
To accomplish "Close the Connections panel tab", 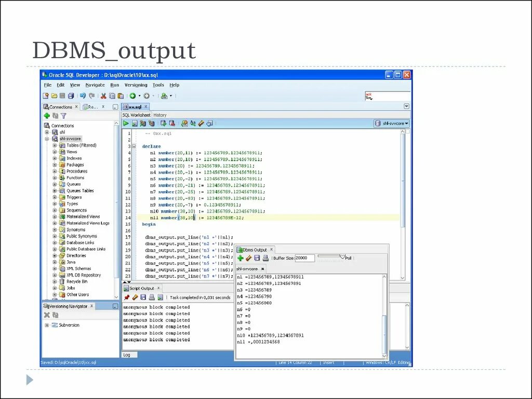I will point(76,107).
